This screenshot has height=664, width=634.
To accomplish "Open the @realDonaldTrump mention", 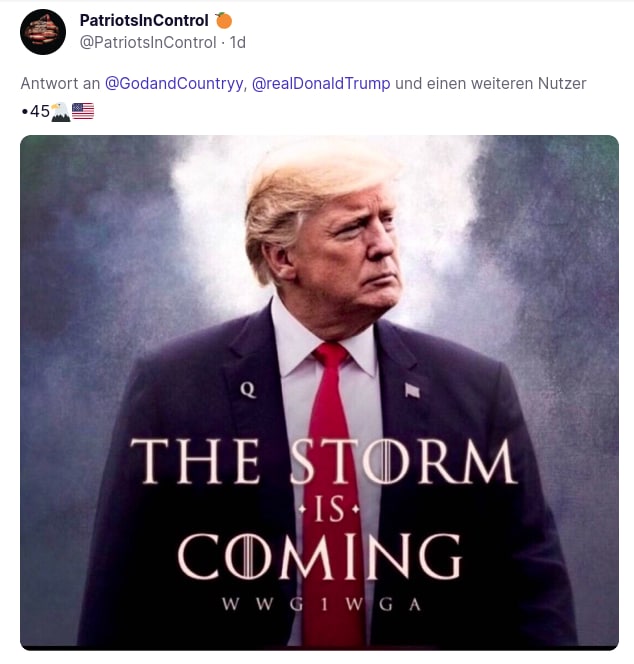I will point(321,83).
